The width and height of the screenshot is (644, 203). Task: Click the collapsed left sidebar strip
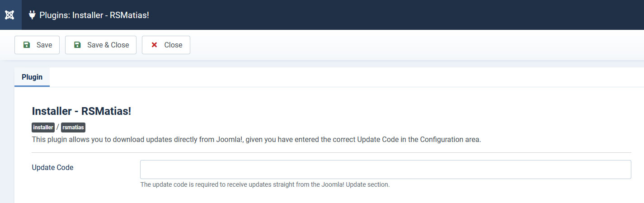click(x=7, y=131)
